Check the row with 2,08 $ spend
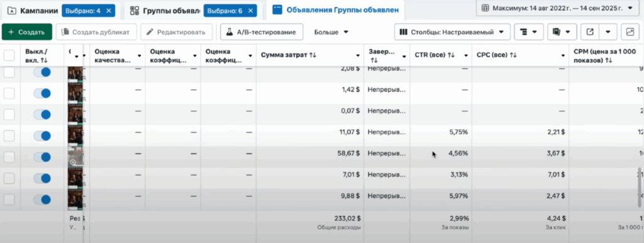 (x=9, y=72)
